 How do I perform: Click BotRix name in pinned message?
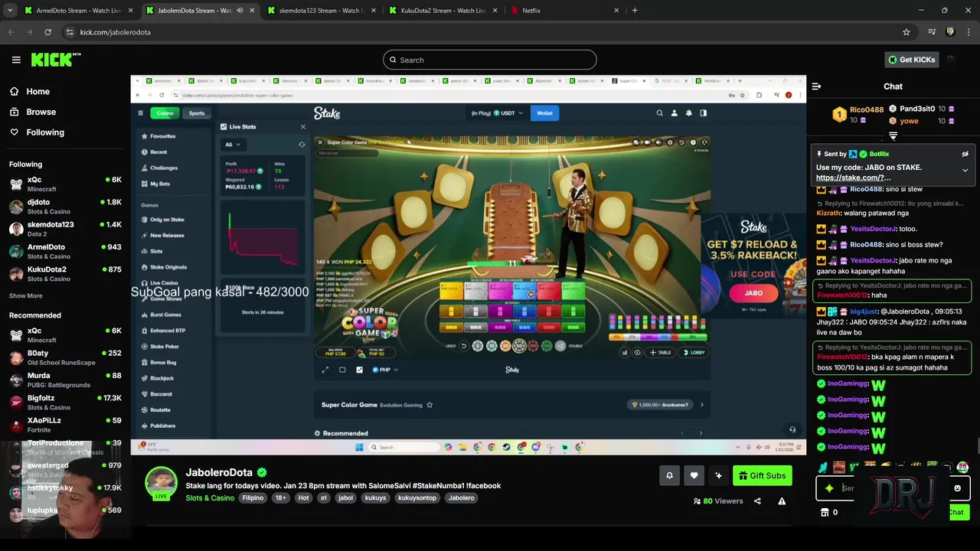pos(879,154)
